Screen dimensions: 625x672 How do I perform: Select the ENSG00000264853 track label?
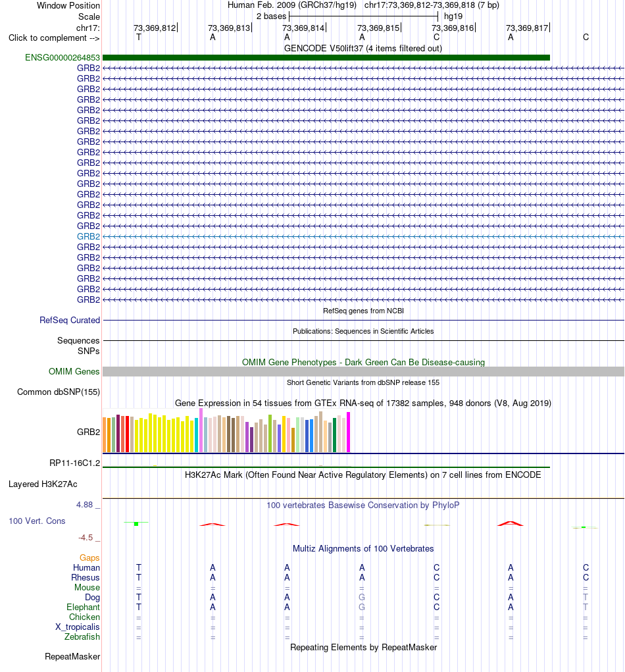[62, 57]
